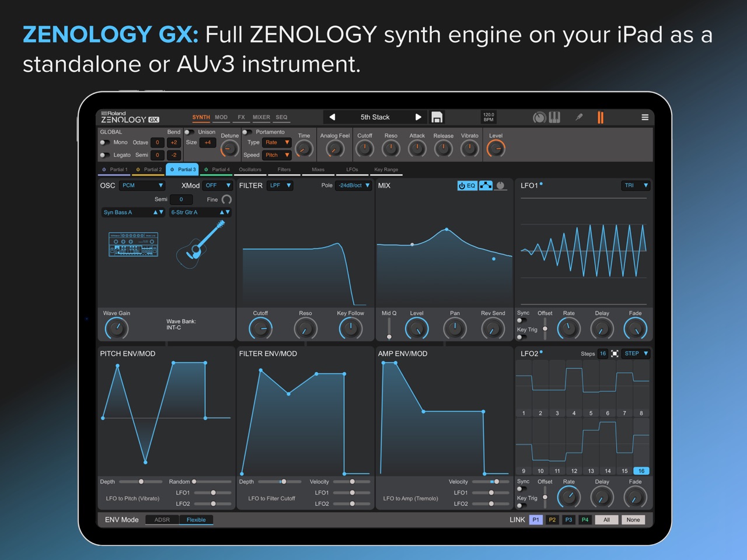The height and width of the screenshot is (560, 747).
Task: Select the EQ curve view icon
Action: point(486,185)
